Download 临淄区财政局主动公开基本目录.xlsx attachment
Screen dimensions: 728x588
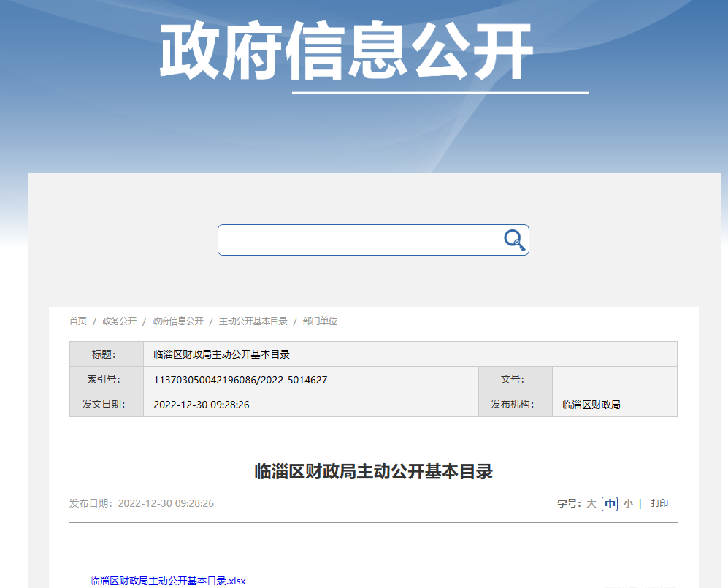168,581
